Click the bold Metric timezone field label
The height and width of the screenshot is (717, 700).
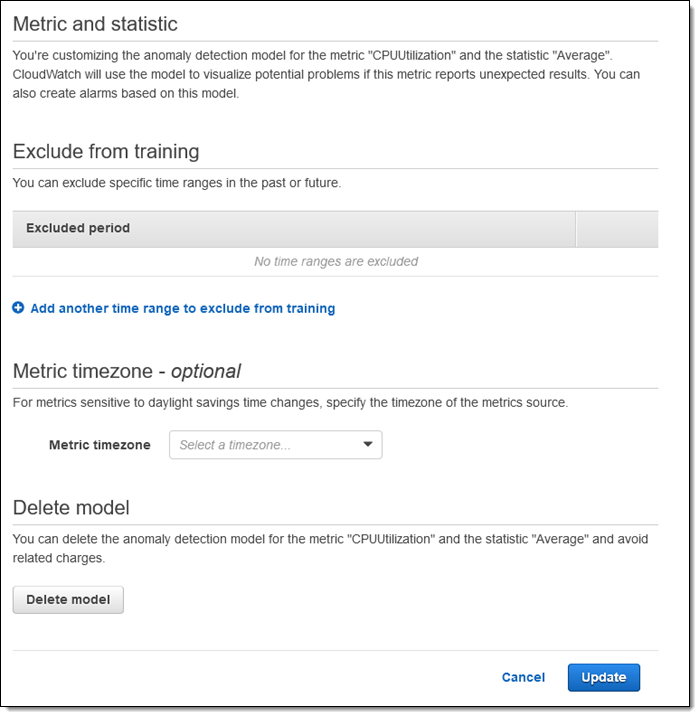[x=99, y=445]
